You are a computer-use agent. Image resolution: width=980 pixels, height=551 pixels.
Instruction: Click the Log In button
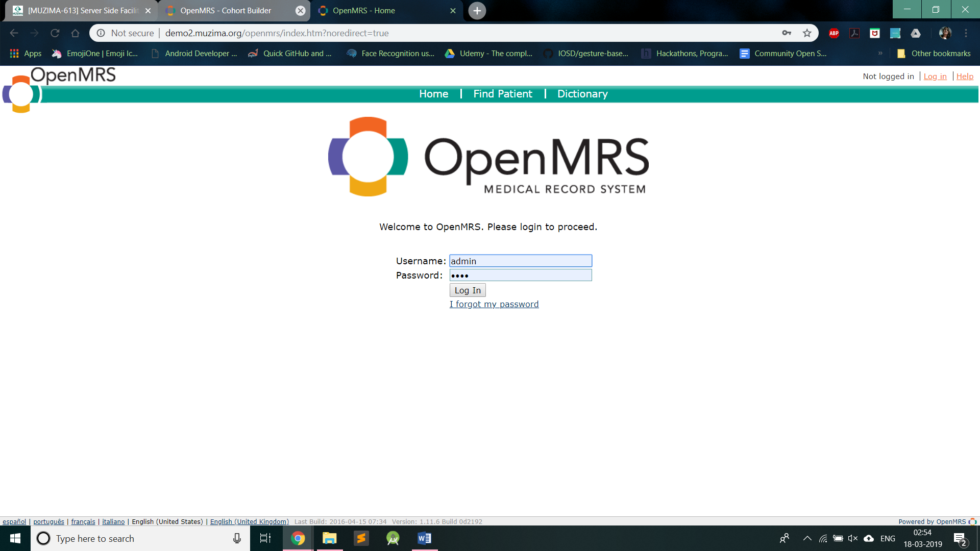(468, 290)
